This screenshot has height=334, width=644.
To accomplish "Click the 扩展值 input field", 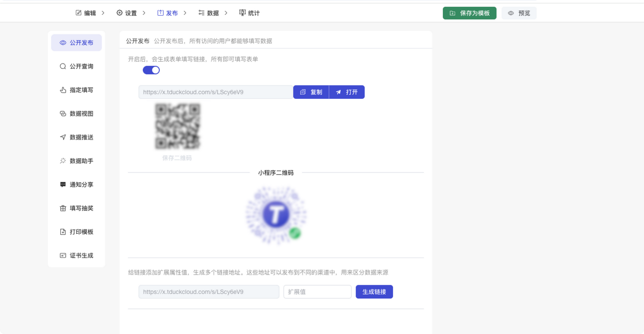I will pyautogui.click(x=318, y=292).
